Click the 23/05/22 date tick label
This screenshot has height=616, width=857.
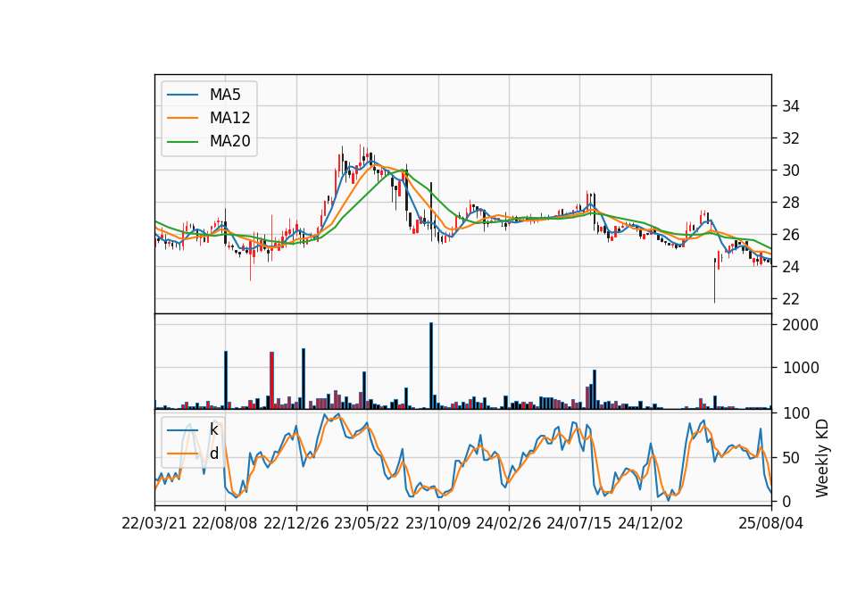(367, 523)
